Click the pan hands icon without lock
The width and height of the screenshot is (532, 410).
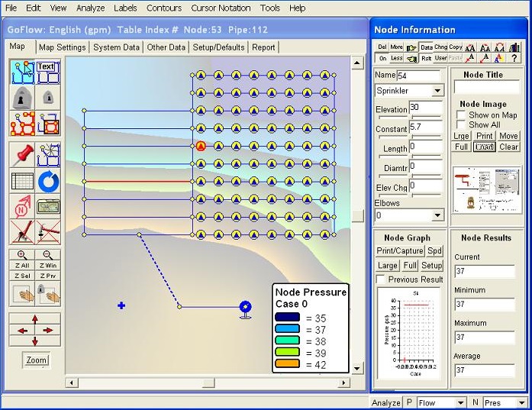22,294
